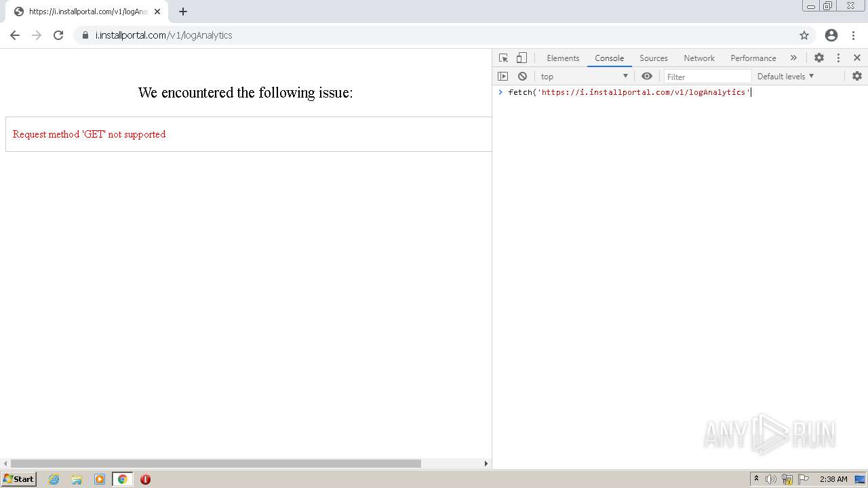Close the DevTools panel

857,58
